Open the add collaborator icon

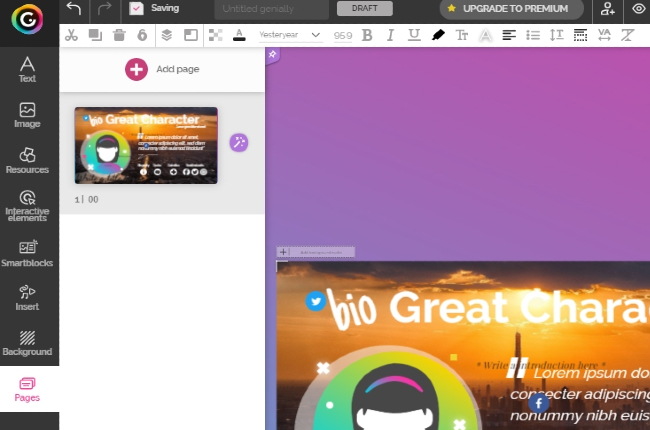607,9
